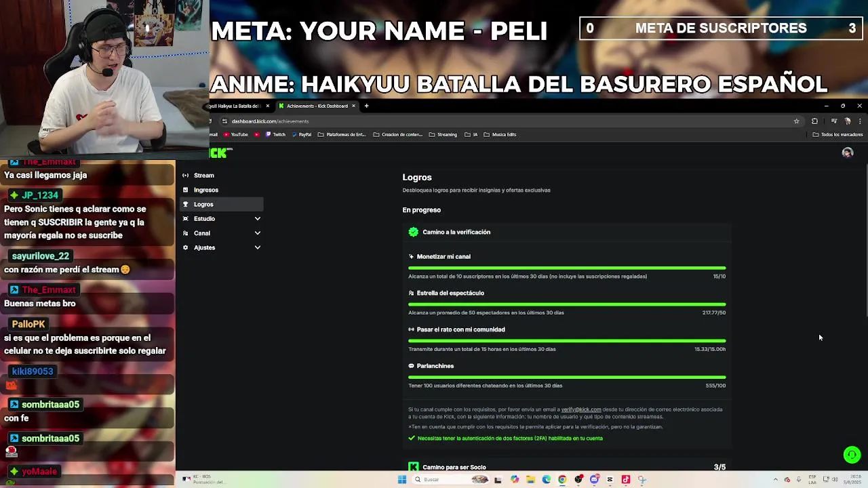Open a new browser tab
This screenshot has height=488, width=868.
(x=366, y=106)
